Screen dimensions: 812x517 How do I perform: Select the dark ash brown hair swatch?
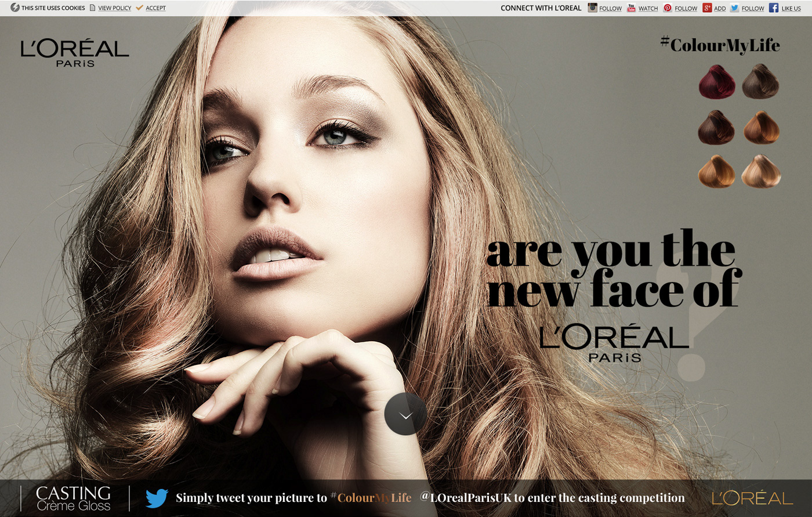[x=760, y=81]
